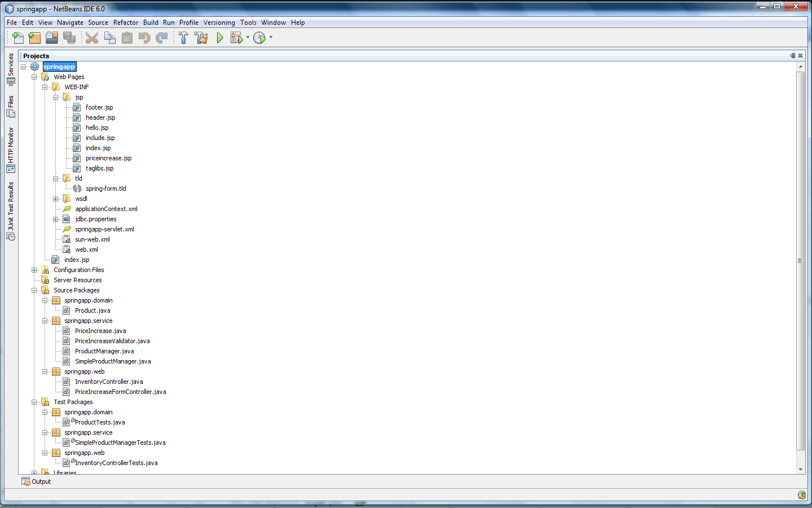Run the main project with green arrow
Image resolution: width=812 pixels, height=508 pixels.
[x=220, y=38]
